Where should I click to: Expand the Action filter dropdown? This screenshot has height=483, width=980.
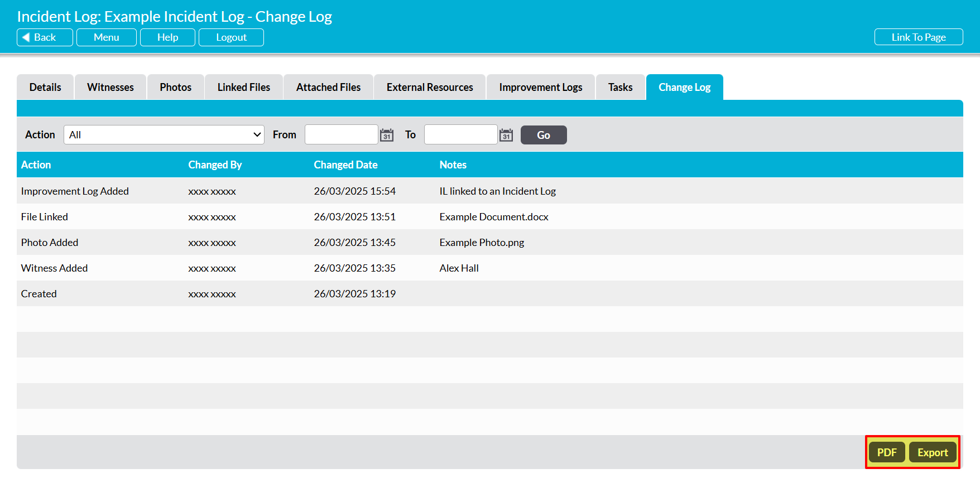tap(164, 134)
